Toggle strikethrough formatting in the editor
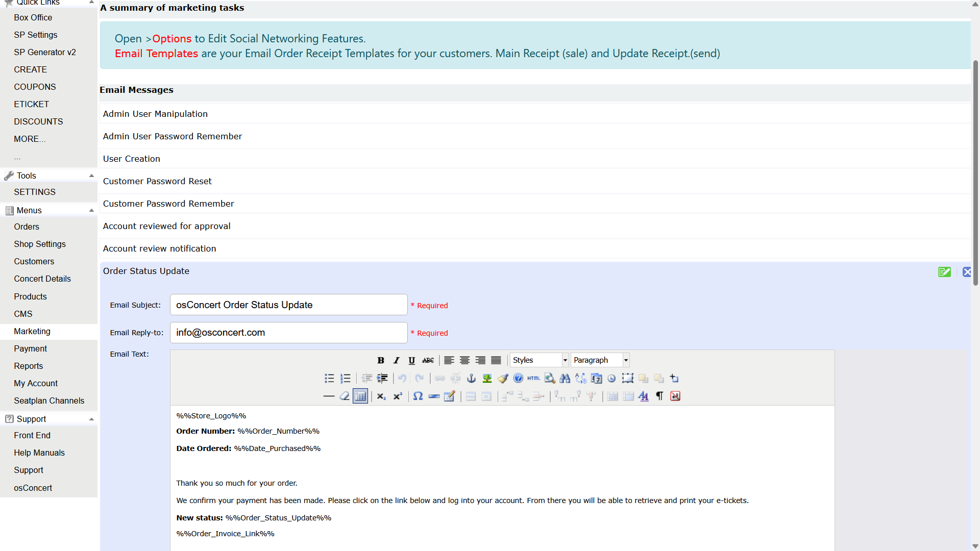 (x=428, y=360)
